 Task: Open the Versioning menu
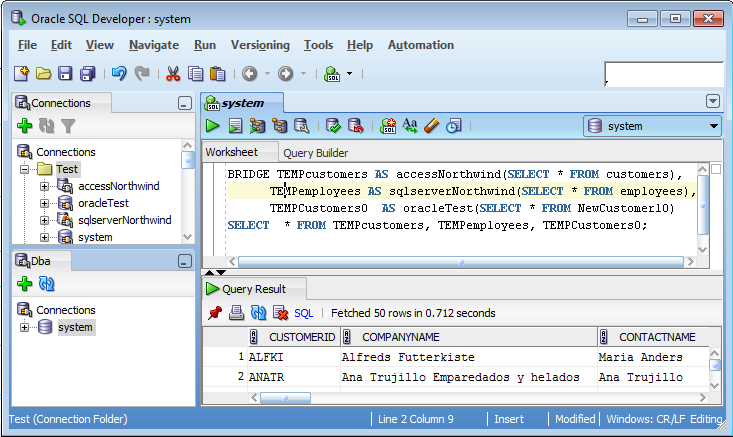[260, 45]
